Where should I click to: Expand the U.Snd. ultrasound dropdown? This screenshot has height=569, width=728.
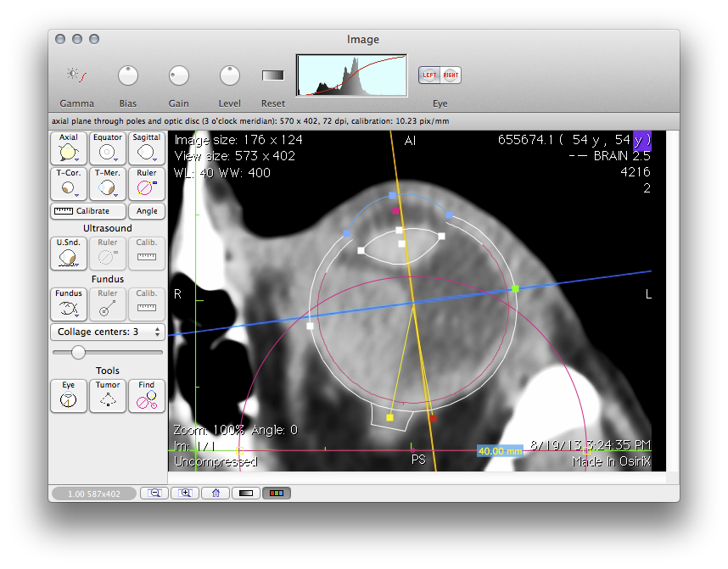click(x=78, y=265)
